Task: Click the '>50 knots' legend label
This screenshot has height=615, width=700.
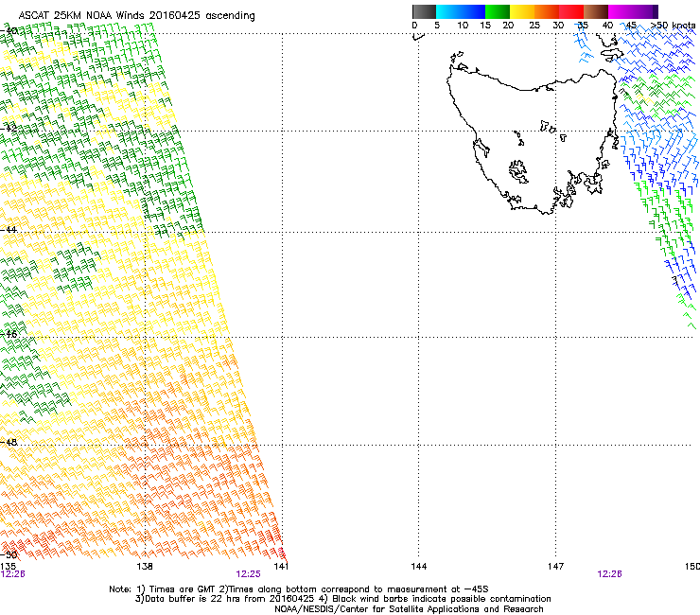Action: (673, 26)
